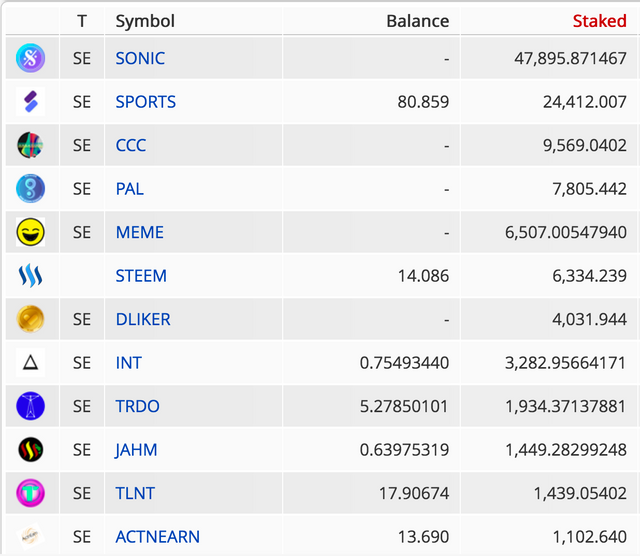Sort table by Symbol column header
The height and width of the screenshot is (556, 640).
145,21
